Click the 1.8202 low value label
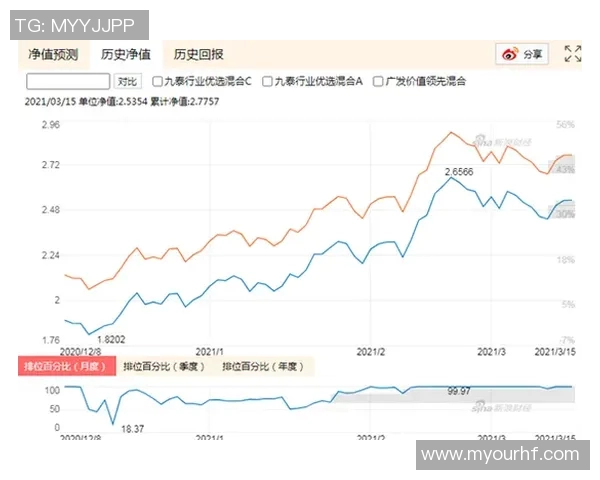This screenshot has width=600, height=480. click(x=111, y=340)
